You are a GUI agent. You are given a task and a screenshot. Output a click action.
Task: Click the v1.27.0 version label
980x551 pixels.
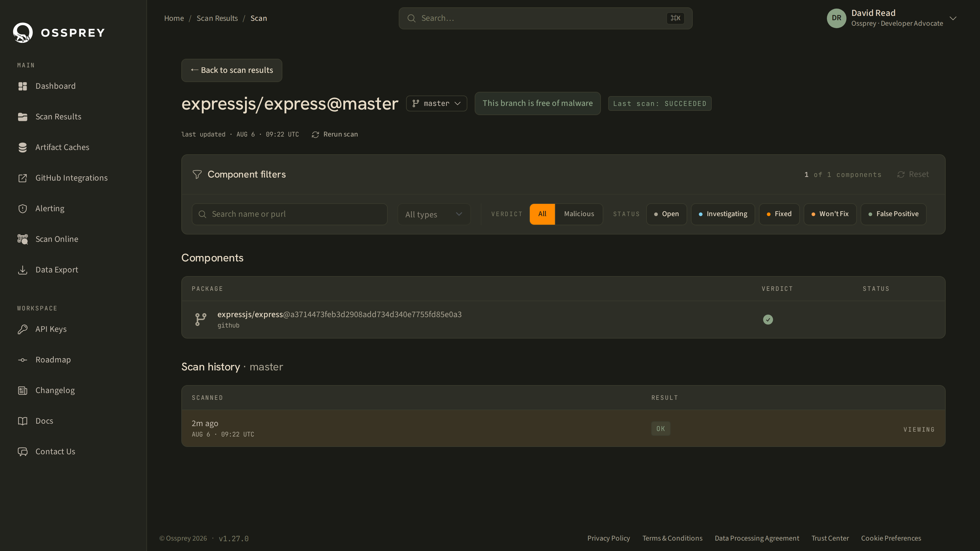234,538
